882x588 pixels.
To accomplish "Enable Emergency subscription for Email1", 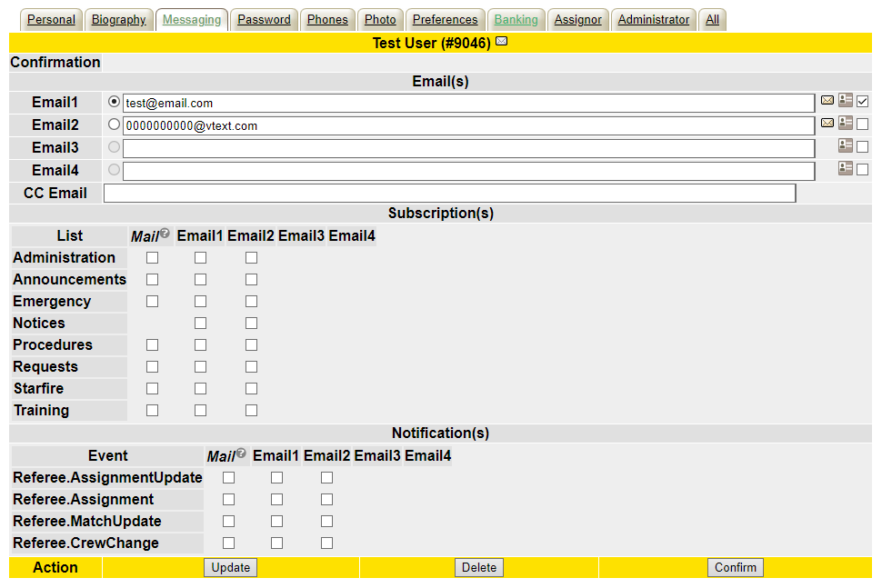I will click(x=200, y=302).
